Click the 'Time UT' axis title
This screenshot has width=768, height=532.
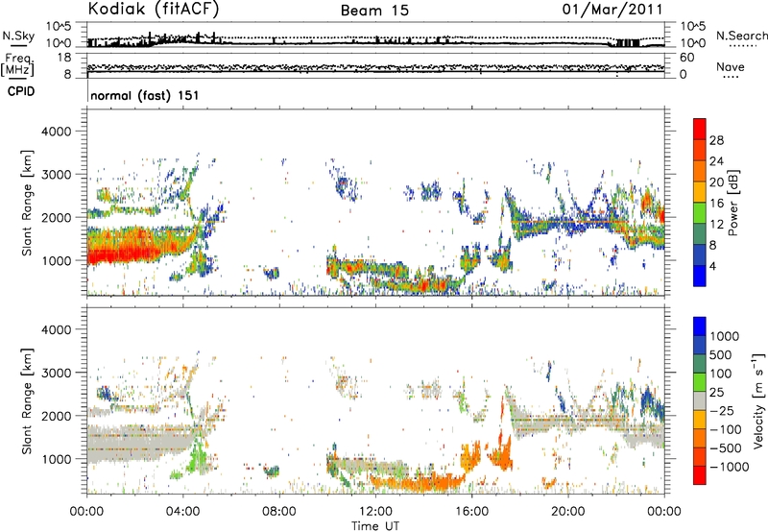(x=375, y=526)
